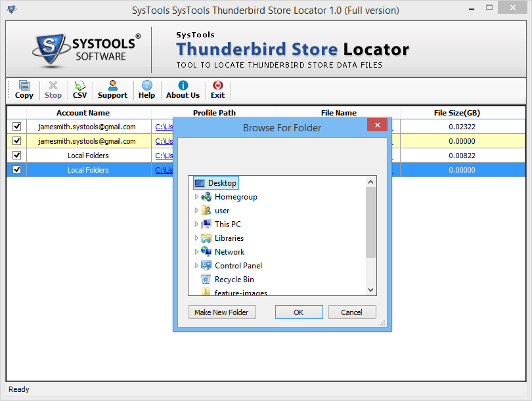This screenshot has height=401, width=532.
Task: Select the 0.00822 file size cell
Action: (462, 156)
